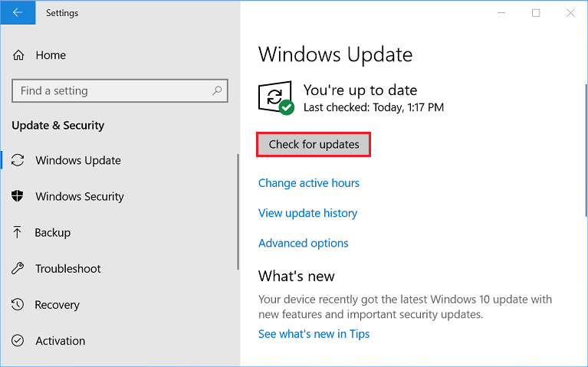Click the Activation checkmark circle icon
Viewport: 588px width, 367px height.
pos(18,341)
